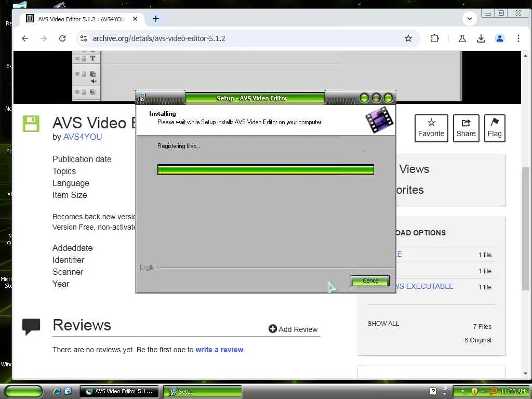Click the 11:25 AM clock

coord(513,391)
